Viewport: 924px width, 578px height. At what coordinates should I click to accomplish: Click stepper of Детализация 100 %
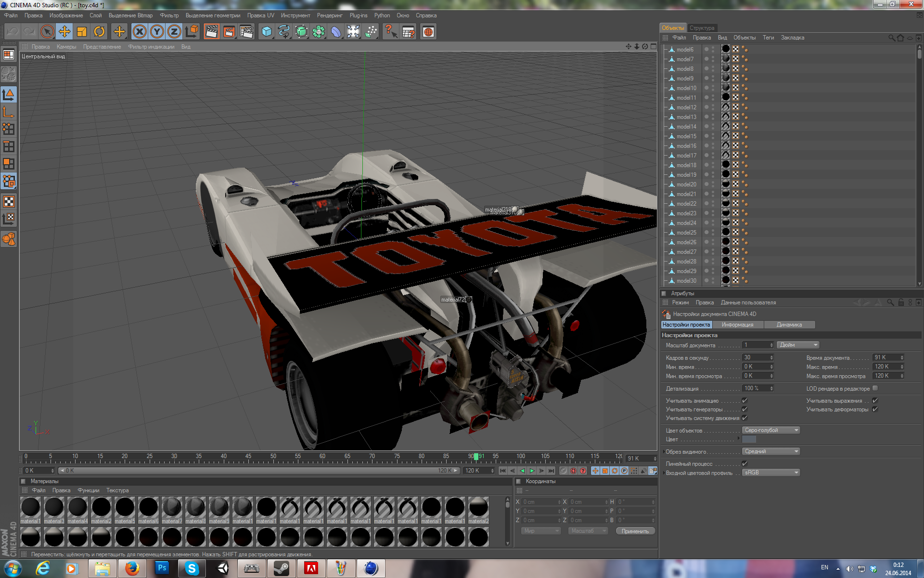click(x=771, y=388)
